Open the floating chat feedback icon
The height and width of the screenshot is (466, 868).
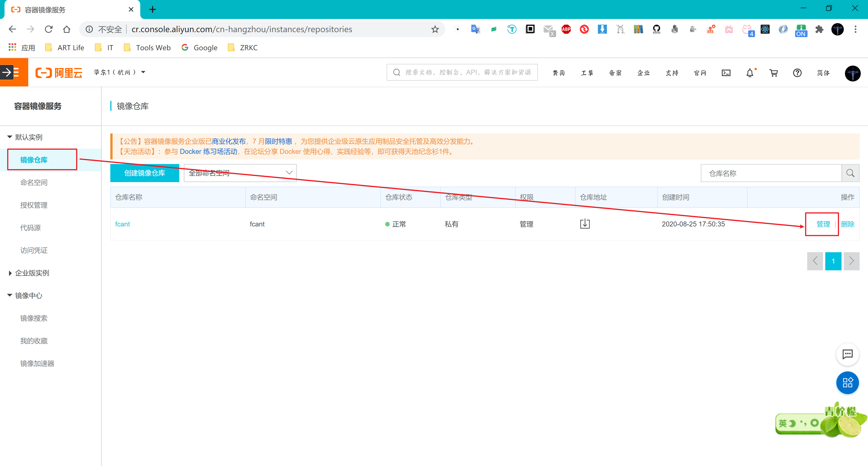pos(847,354)
